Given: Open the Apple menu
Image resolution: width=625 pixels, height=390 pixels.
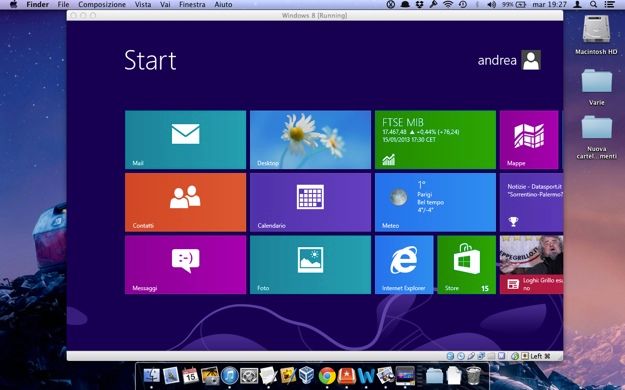Looking at the screenshot, I should tap(13, 4).
